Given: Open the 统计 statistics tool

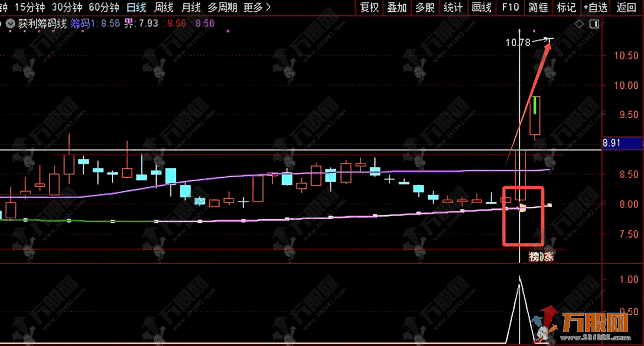Looking at the screenshot, I should (453, 7).
